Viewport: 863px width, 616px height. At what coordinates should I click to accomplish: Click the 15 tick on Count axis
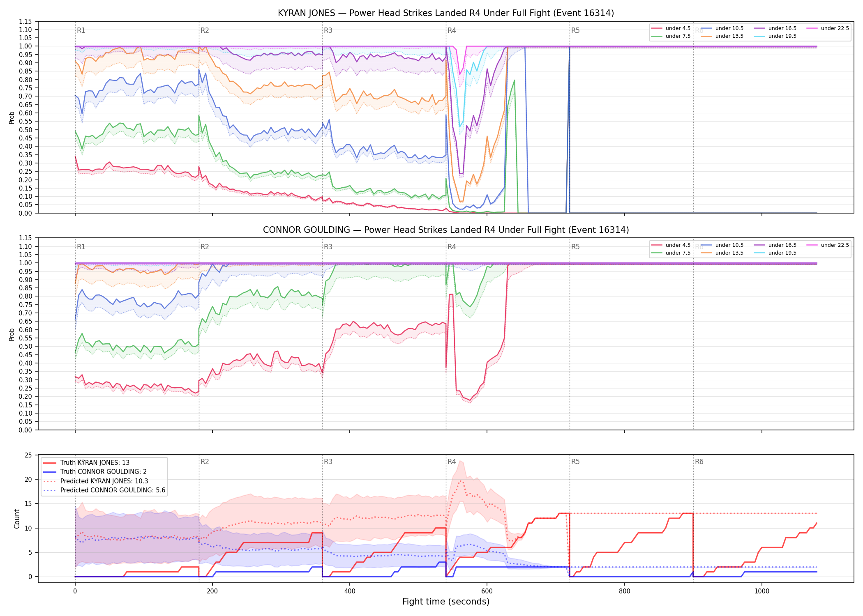[x=28, y=504]
